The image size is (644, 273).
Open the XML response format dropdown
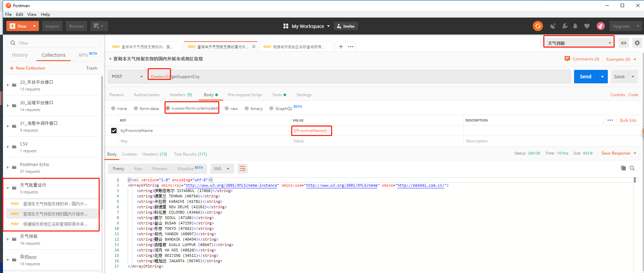(222, 168)
